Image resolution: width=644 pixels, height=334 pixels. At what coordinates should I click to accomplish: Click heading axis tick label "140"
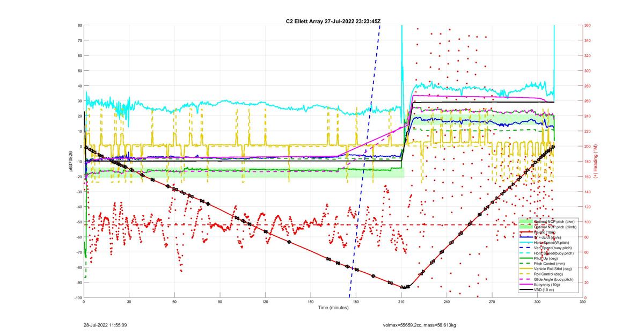589,192
